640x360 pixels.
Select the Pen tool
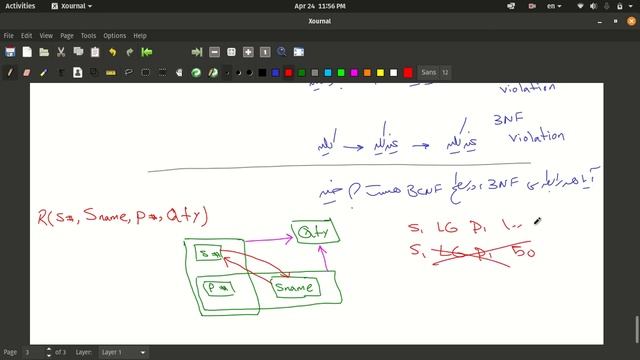pyautogui.click(x=10, y=73)
